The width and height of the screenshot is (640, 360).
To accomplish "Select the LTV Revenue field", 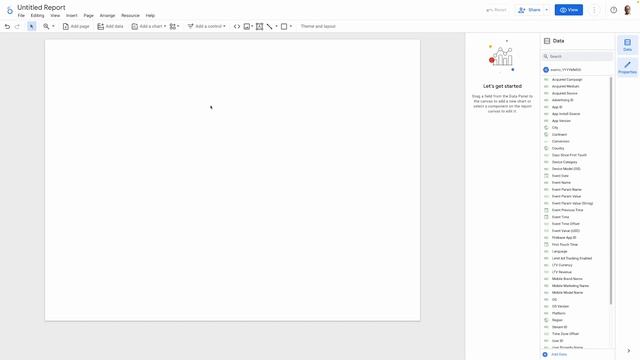I will click(562, 272).
